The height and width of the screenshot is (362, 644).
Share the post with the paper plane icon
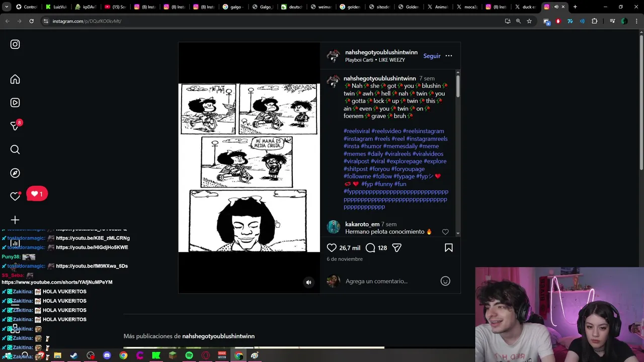point(396,248)
